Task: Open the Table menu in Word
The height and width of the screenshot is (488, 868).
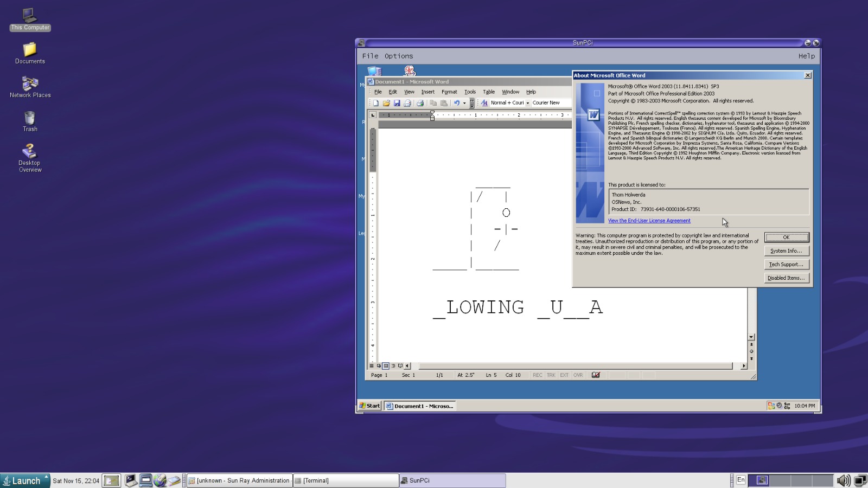Action: pos(489,92)
